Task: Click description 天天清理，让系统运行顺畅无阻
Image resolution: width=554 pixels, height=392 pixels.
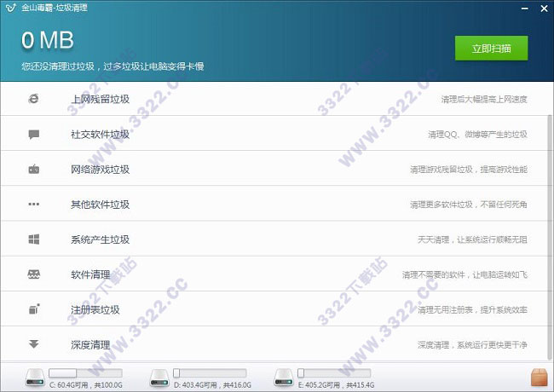Action: click(x=472, y=239)
